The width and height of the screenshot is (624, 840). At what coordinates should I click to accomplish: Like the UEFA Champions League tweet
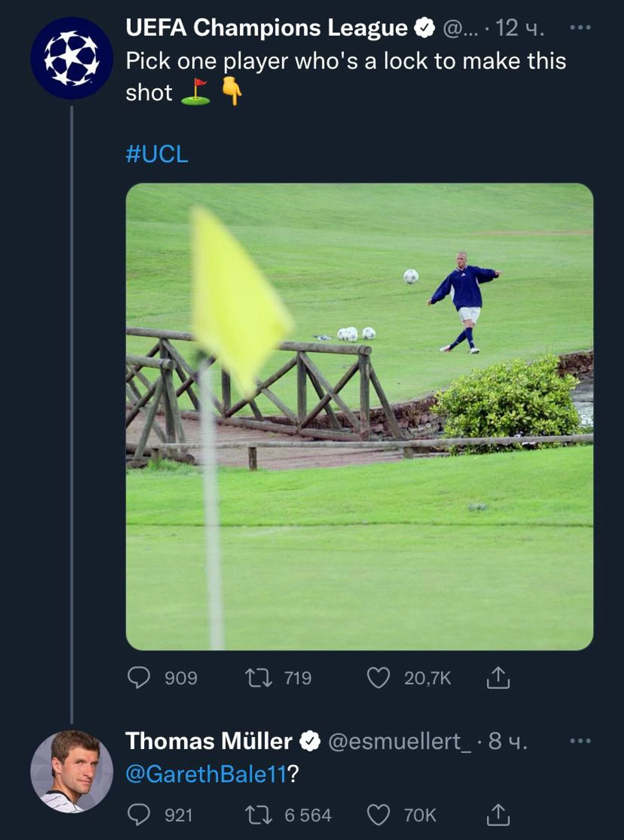378,678
